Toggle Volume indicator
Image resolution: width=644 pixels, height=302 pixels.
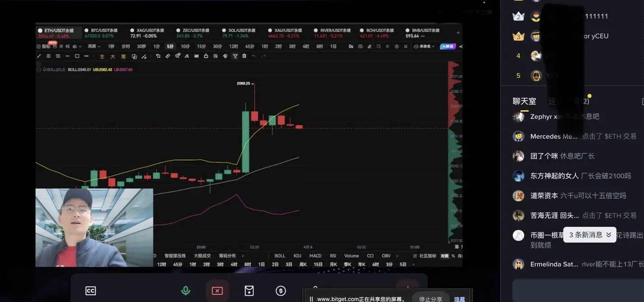(x=352, y=256)
